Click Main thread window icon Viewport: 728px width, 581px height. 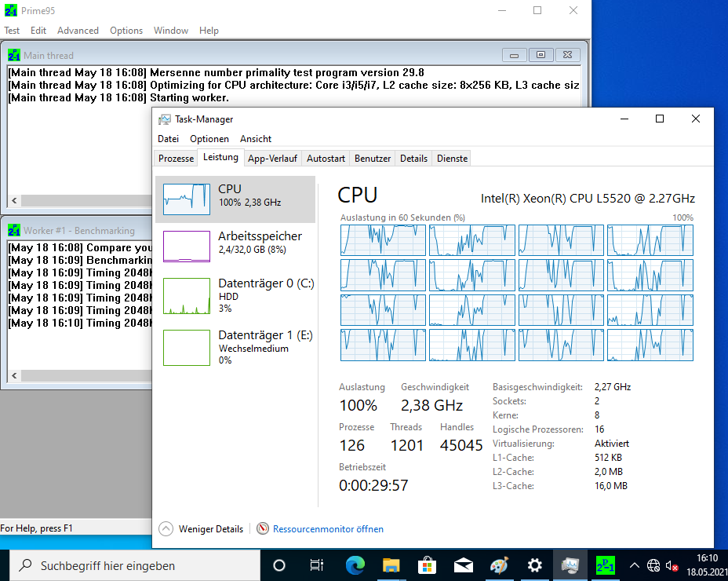point(14,55)
